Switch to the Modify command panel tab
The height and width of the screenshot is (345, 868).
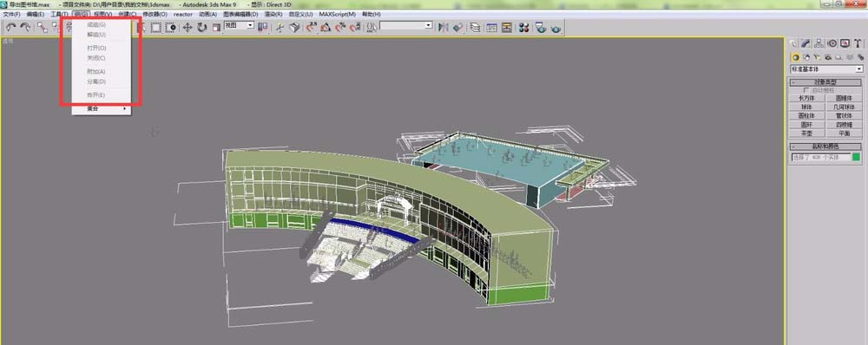click(x=806, y=43)
